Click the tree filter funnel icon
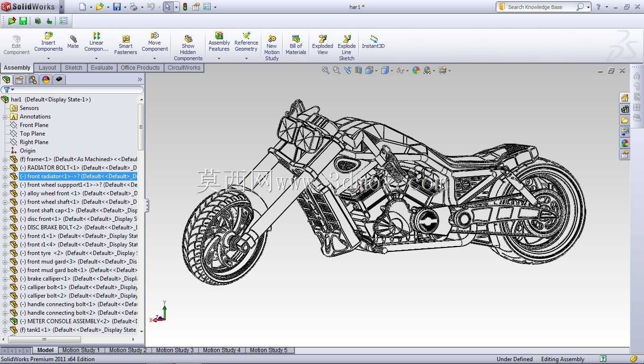Screen dimensions: 644x364 click(7, 90)
